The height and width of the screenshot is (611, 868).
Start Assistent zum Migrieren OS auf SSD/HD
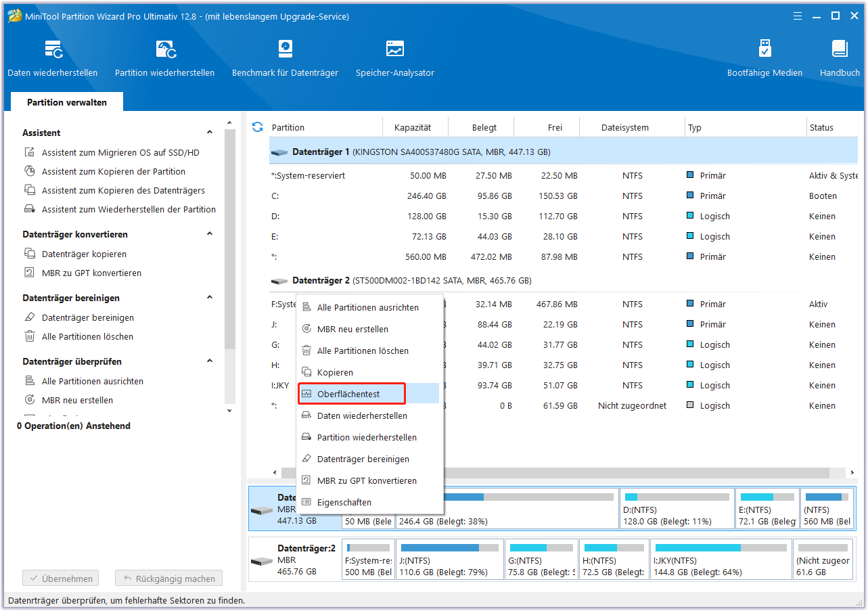(120, 153)
